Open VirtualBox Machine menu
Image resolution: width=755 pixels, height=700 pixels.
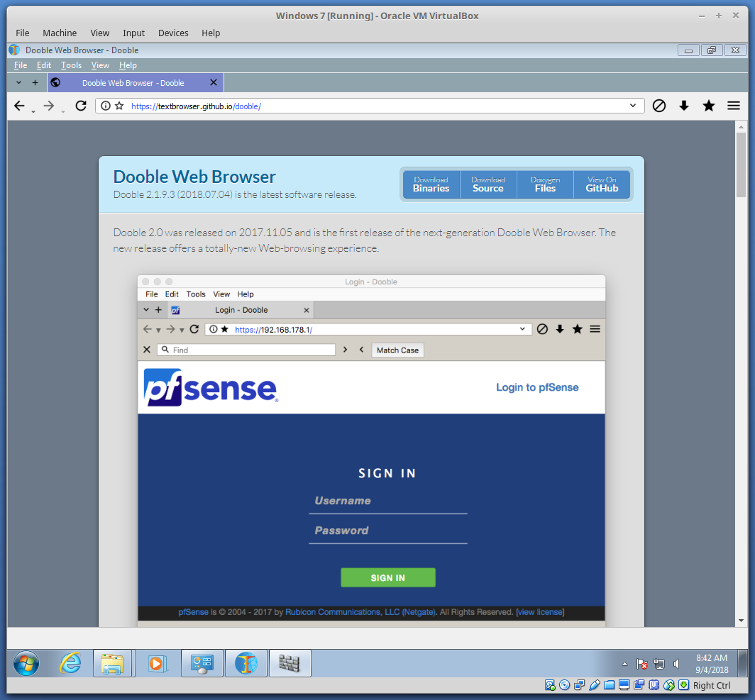coord(60,33)
